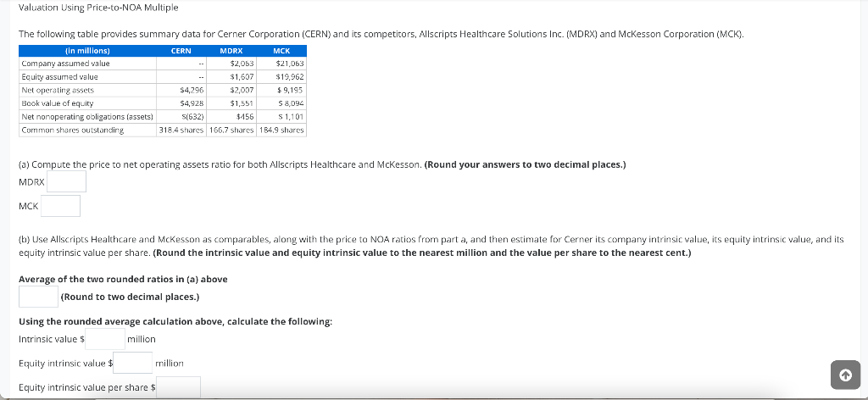This screenshot has height=400, width=868.
Task: Click the '318.4 shares' CERN cell
Action: click(181, 130)
